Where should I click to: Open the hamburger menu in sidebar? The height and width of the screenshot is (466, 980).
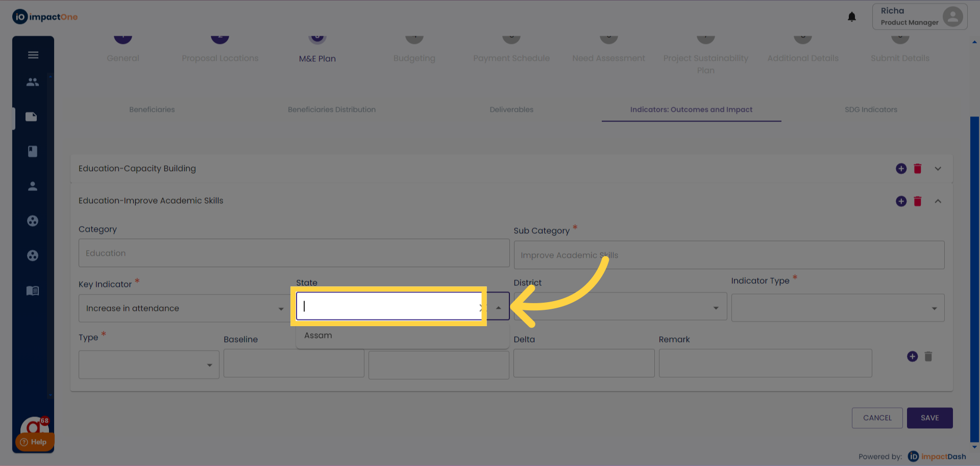[x=33, y=55]
